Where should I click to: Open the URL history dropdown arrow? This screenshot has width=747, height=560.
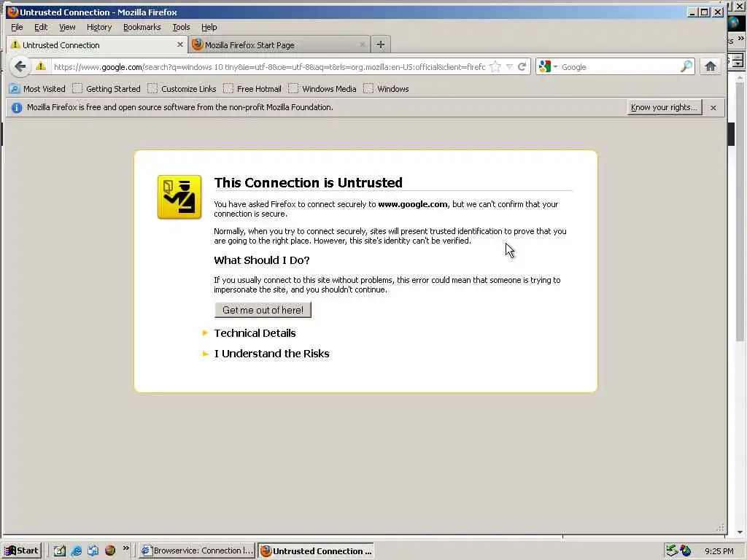pyautogui.click(x=509, y=66)
